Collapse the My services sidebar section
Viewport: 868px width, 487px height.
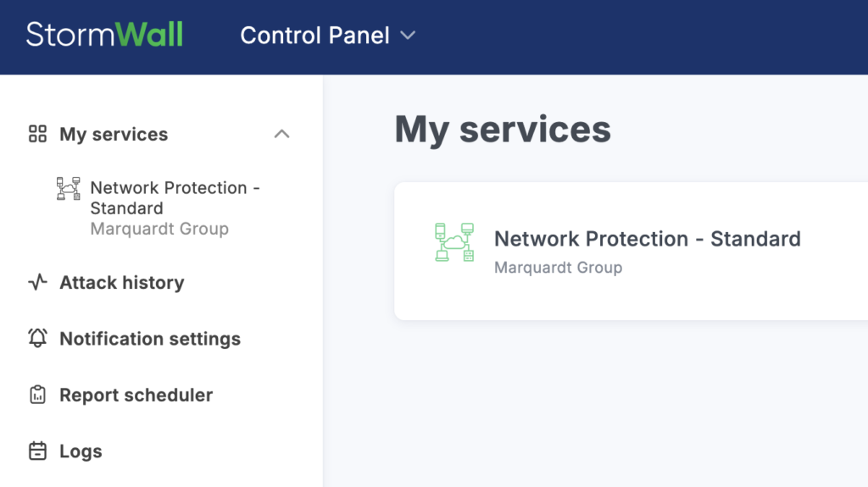(x=282, y=134)
